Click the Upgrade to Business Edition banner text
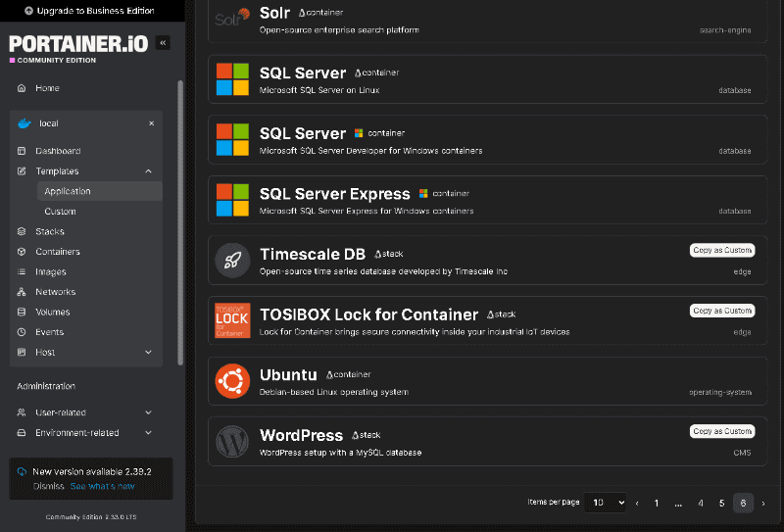This screenshot has width=784, height=532. 95,11
